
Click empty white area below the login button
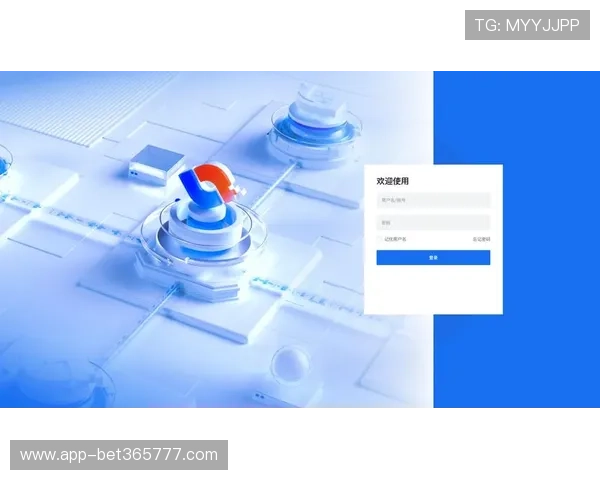433,290
